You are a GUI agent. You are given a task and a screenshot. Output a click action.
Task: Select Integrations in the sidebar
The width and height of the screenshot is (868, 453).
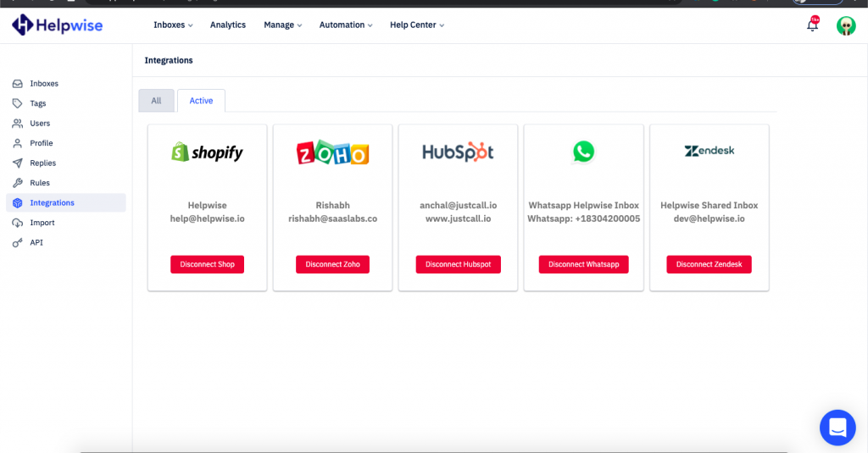(x=66, y=203)
